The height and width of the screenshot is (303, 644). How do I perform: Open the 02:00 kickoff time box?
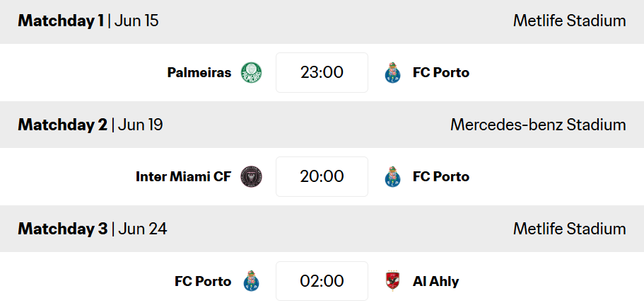coord(322,281)
